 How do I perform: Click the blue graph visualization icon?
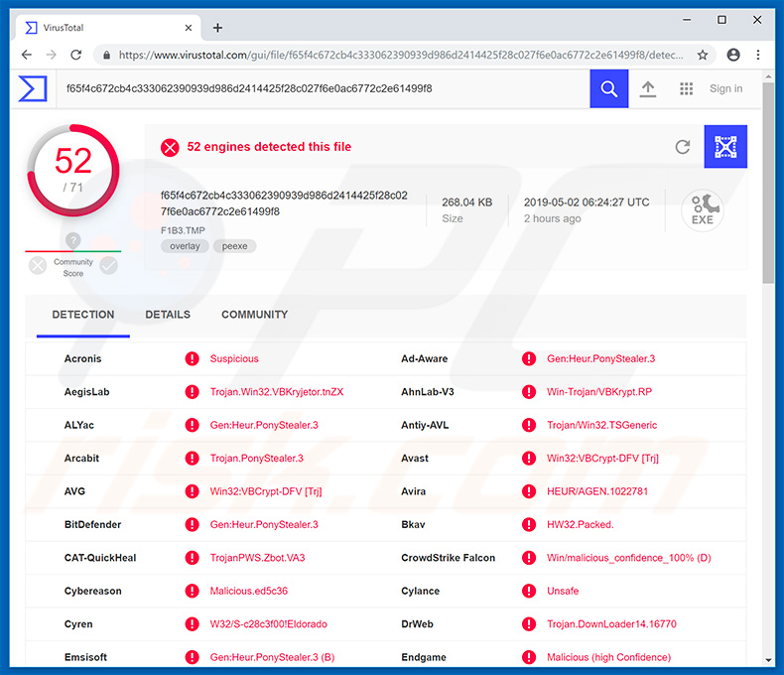click(725, 147)
